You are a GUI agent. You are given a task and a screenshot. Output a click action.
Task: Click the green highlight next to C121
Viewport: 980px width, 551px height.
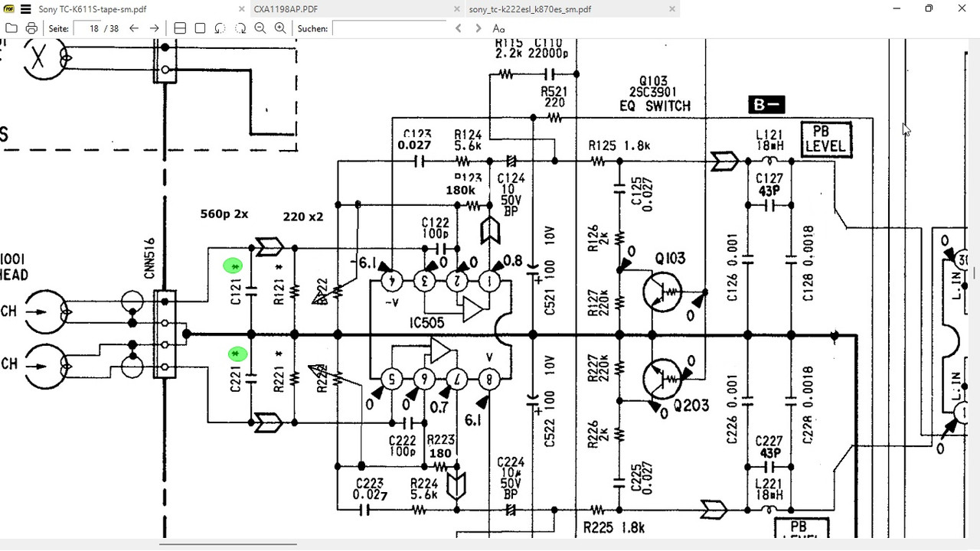(233, 266)
